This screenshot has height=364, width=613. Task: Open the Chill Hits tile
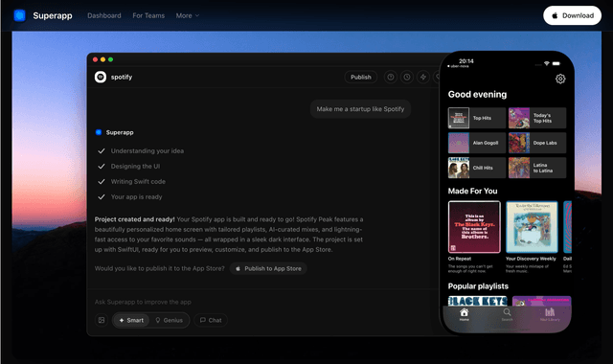click(x=477, y=168)
